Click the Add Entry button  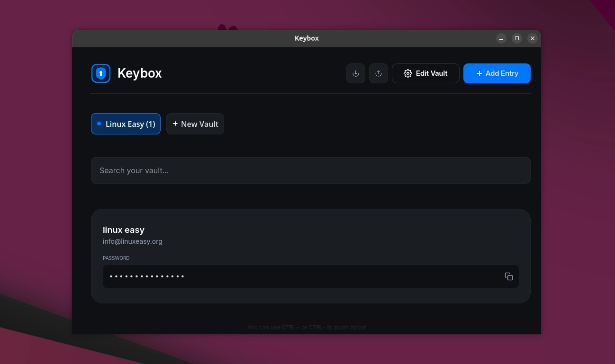(x=497, y=73)
